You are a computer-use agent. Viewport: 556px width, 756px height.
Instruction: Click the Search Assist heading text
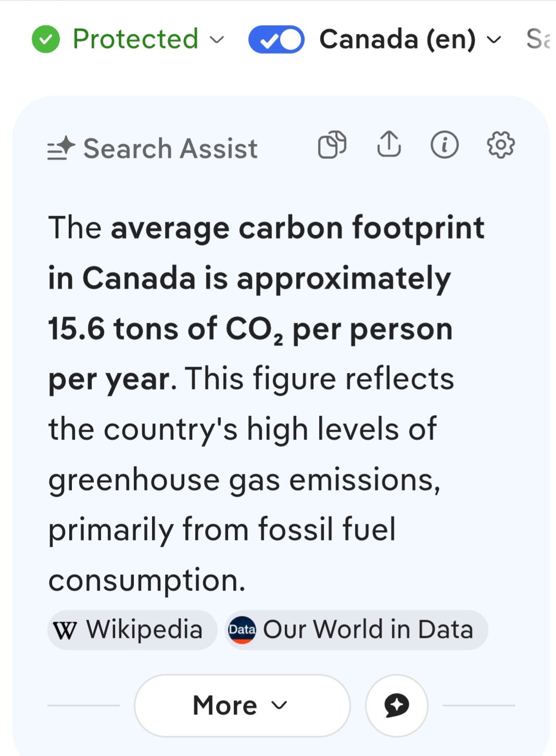pos(170,149)
